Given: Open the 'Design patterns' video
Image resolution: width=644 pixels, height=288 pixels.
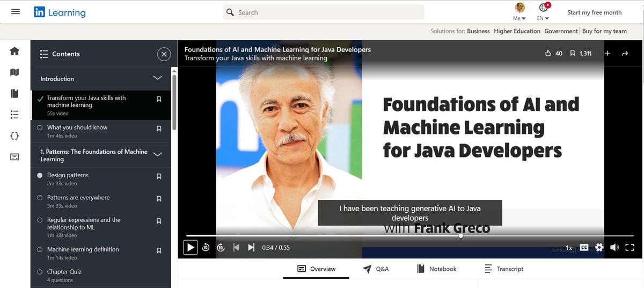Looking at the screenshot, I should (x=101, y=179).
